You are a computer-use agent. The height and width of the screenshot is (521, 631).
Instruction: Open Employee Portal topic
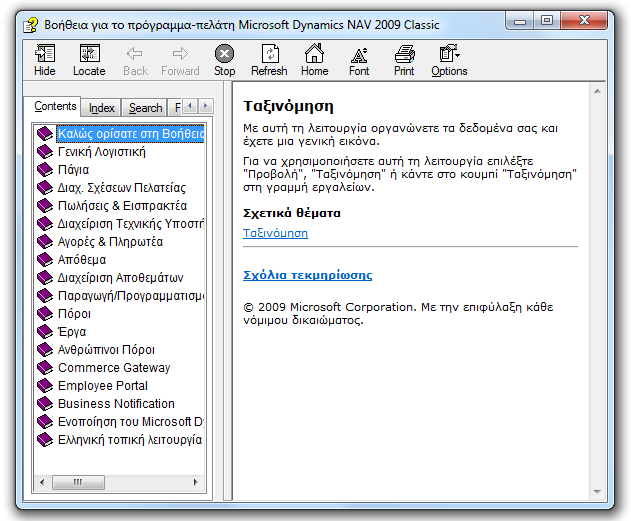point(103,385)
